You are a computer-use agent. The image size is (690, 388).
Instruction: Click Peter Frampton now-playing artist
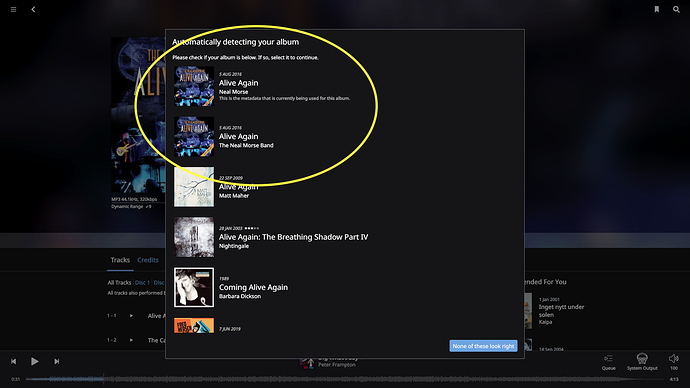tap(337, 365)
